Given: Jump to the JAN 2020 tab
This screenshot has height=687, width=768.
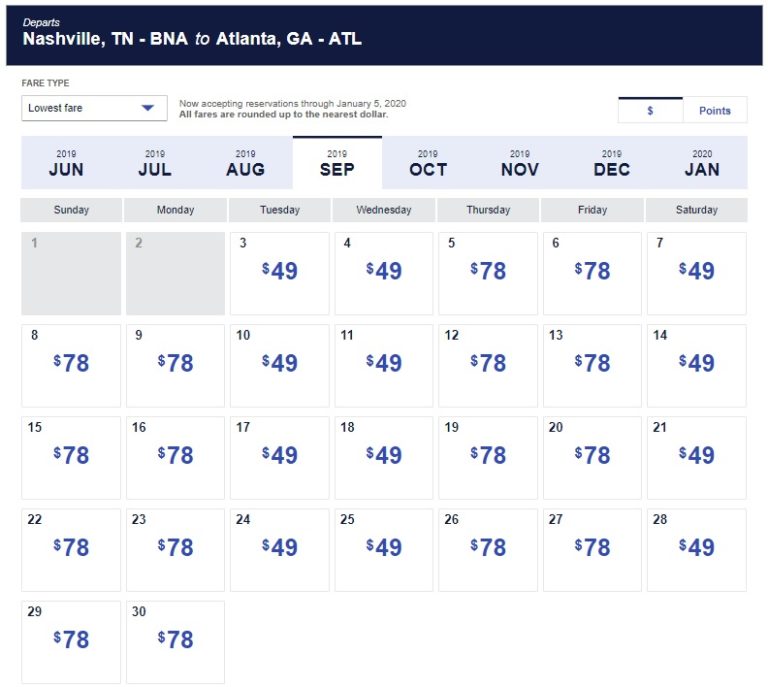Looking at the screenshot, I should click(702, 163).
